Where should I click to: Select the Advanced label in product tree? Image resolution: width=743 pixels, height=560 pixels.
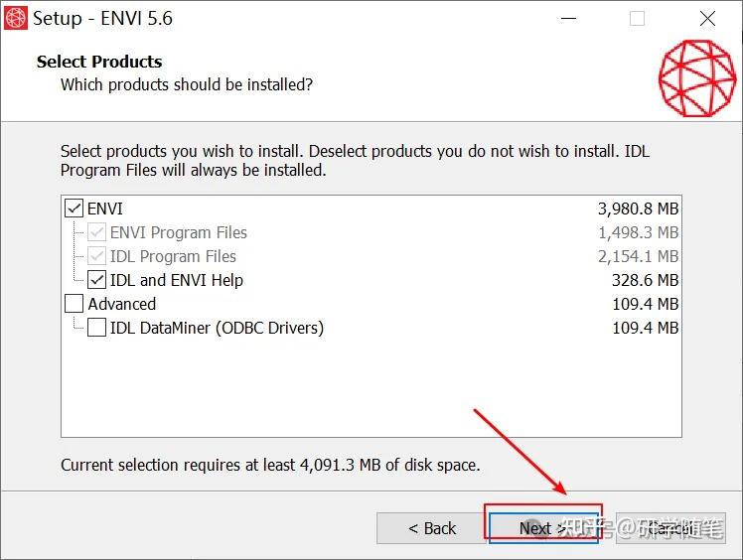tap(121, 305)
